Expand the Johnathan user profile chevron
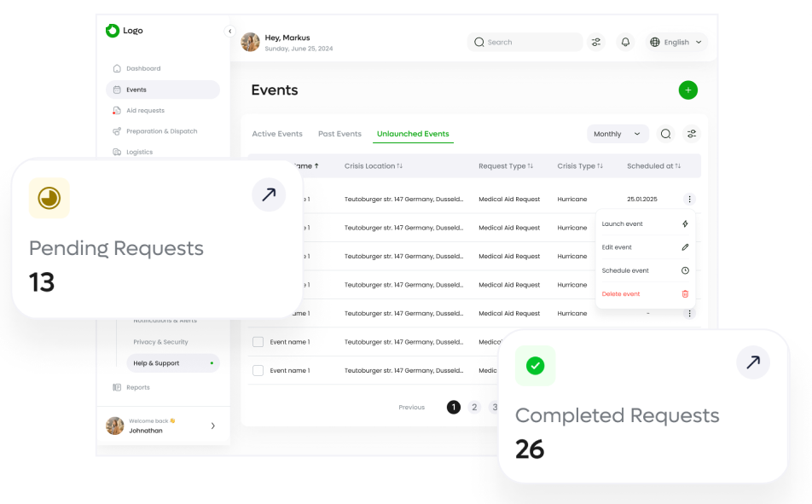Screen dimensions: 812x504 coord(213,426)
